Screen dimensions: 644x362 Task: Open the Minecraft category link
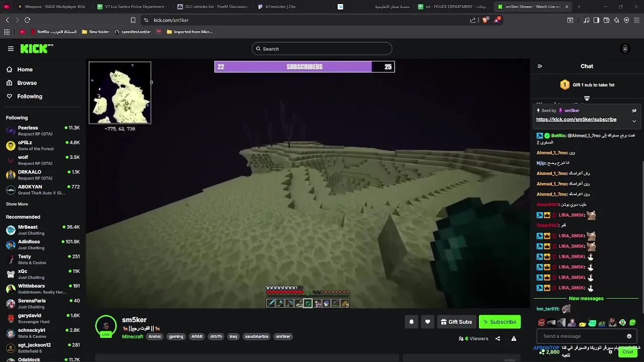tap(132, 336)
